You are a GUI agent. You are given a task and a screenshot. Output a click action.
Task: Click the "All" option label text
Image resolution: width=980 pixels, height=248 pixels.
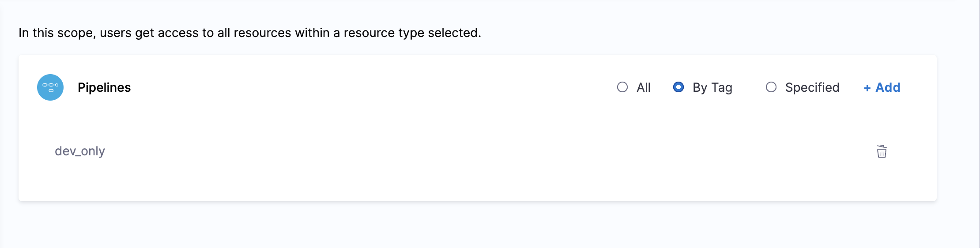(x=644, y=87)
